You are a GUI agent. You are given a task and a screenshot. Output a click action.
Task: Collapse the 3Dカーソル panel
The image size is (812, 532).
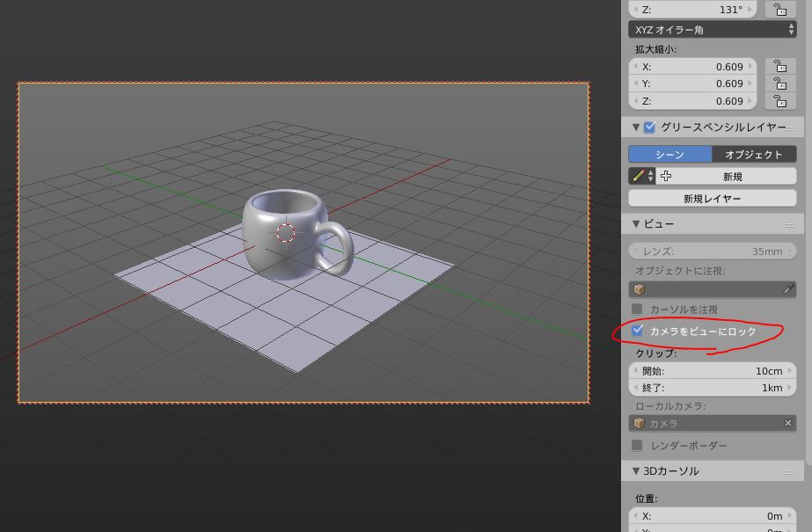pos(635,471)
